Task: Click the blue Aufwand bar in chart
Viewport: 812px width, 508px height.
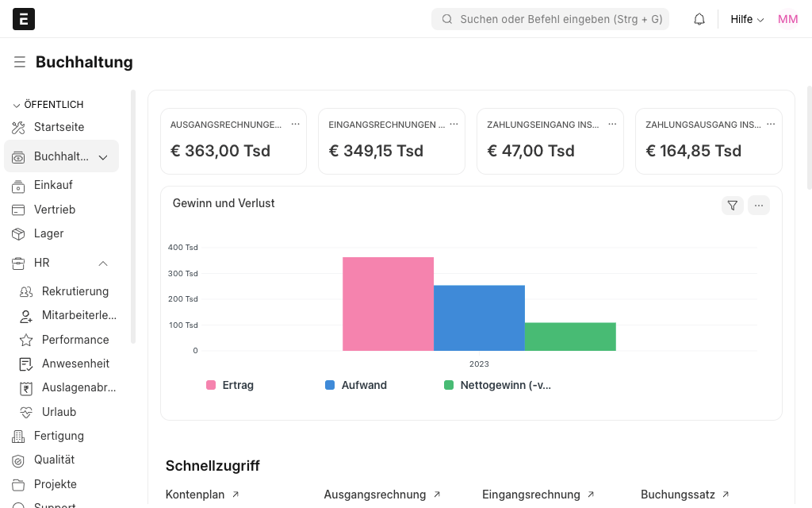Action: pyautogui.click(x=479, y=318)
